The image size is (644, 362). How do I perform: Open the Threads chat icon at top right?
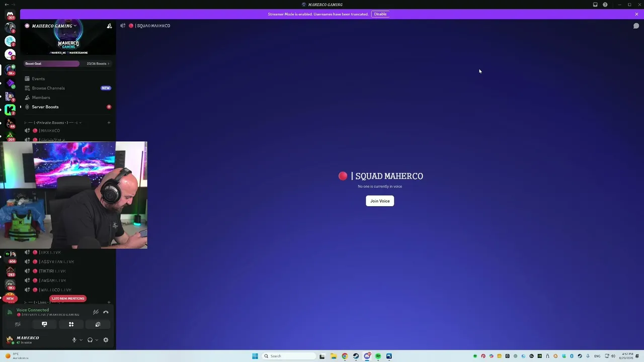coord(636,26)
